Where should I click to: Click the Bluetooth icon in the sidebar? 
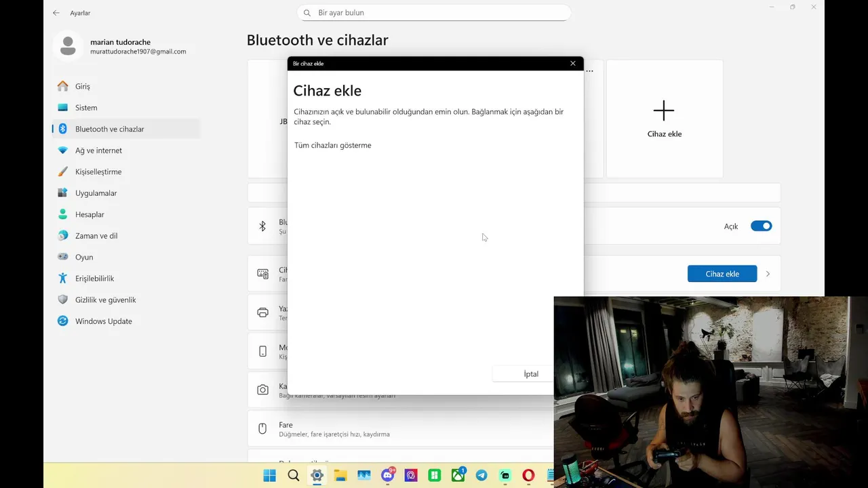[x=63, y=129]
